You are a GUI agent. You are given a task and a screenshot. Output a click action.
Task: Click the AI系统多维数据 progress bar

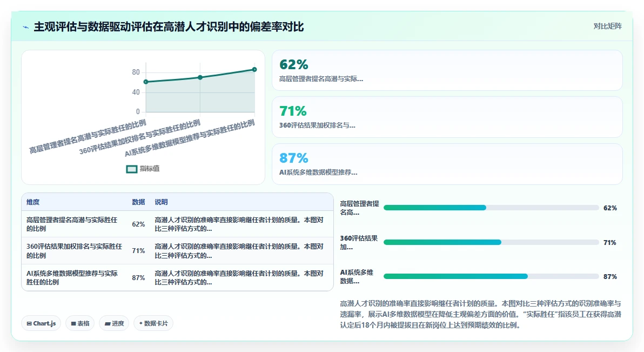click(491, 276)
